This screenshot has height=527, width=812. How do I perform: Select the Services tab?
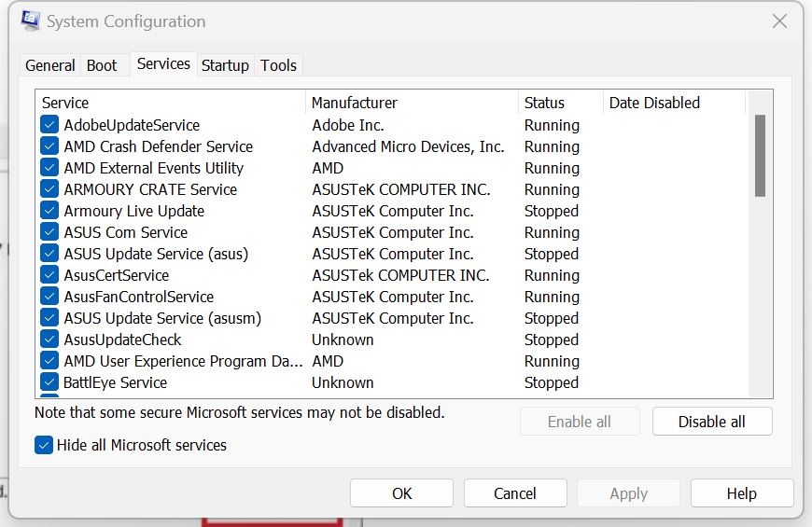[163, 64]
